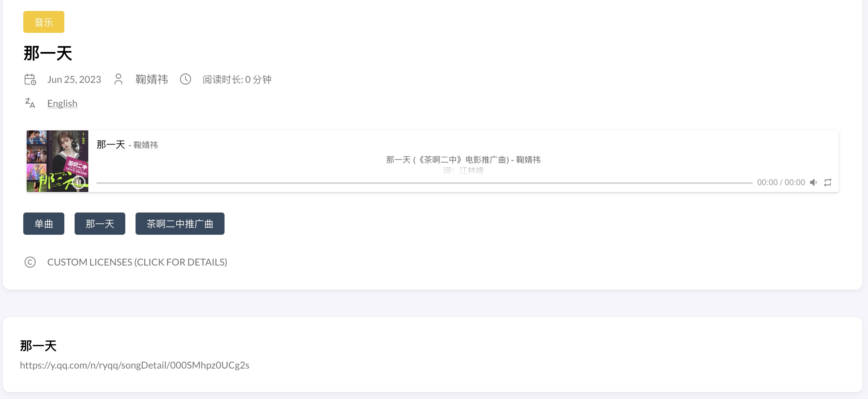This screenshot has height=399, width=868.
Task: Click the calendar date icon
Action: [30, 79]
